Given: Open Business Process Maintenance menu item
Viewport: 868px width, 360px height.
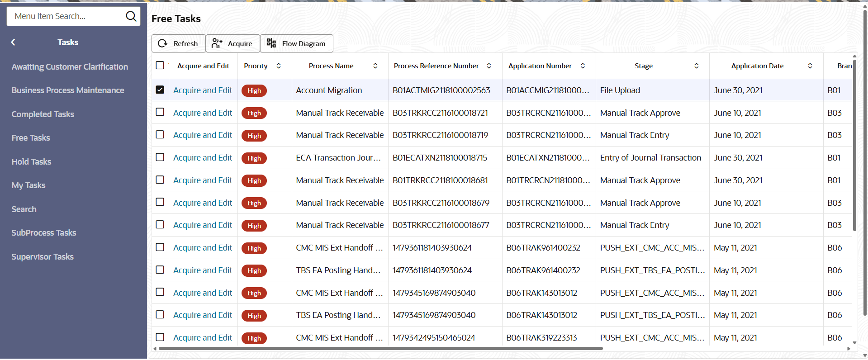Looking at the screenshot, I should 68,90.
